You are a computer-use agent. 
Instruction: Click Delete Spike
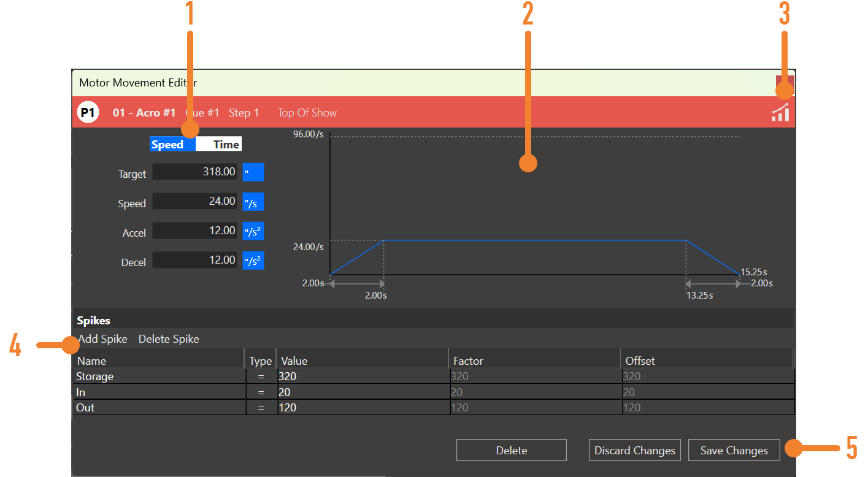[x=169, y=339]
